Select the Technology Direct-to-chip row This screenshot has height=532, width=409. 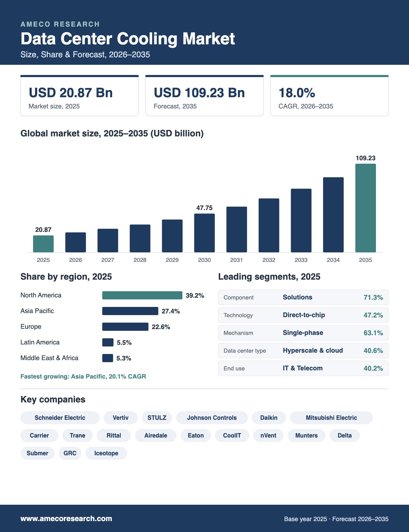pos(303,315)
